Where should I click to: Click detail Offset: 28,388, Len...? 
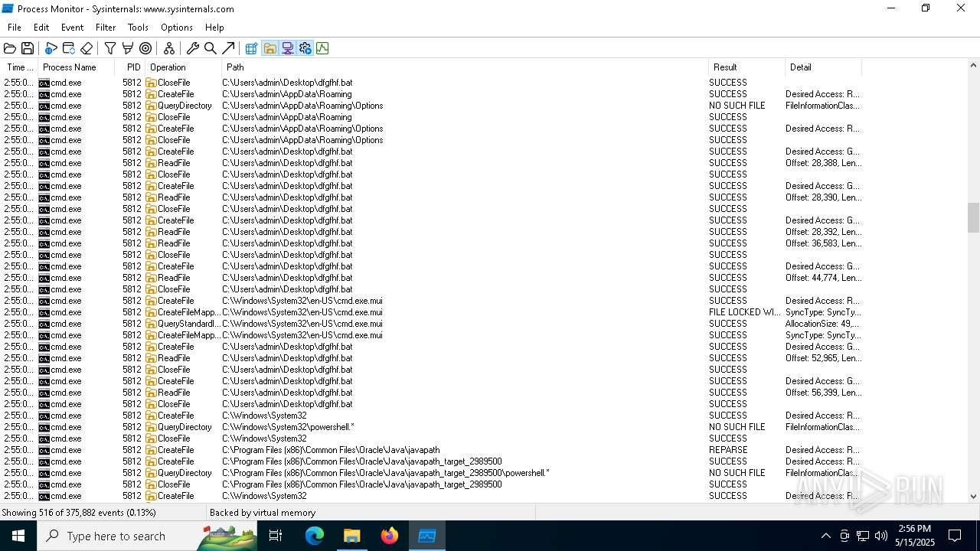click(823, 163)
